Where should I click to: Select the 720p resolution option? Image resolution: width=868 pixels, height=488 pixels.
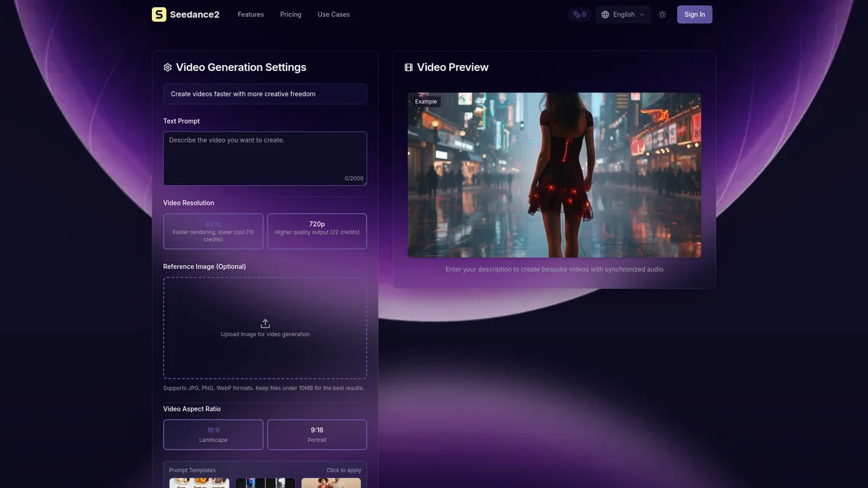[x=317, y=231]
